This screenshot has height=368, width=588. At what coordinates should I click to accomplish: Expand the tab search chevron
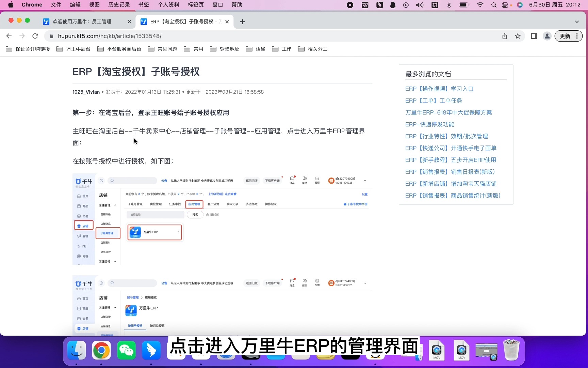point(577,22)
